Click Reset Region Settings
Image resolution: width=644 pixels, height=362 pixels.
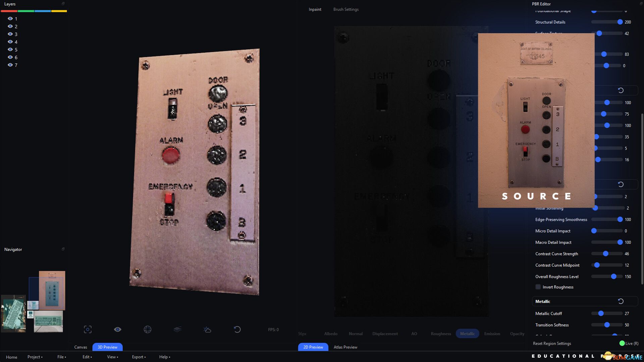552,343
